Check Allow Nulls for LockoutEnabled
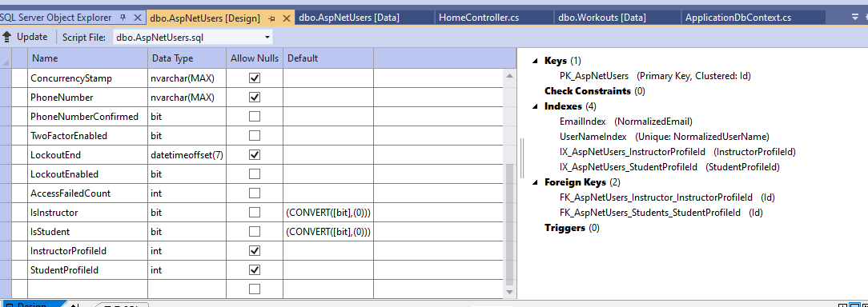Image resolution: width=868 pixels, height=307 pixels. coord(255,174)
